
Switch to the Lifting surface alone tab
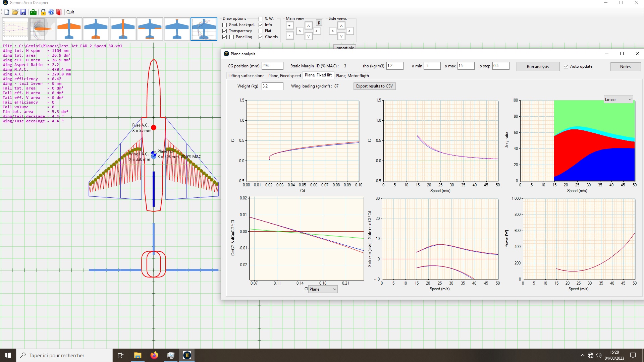(246, 76)
